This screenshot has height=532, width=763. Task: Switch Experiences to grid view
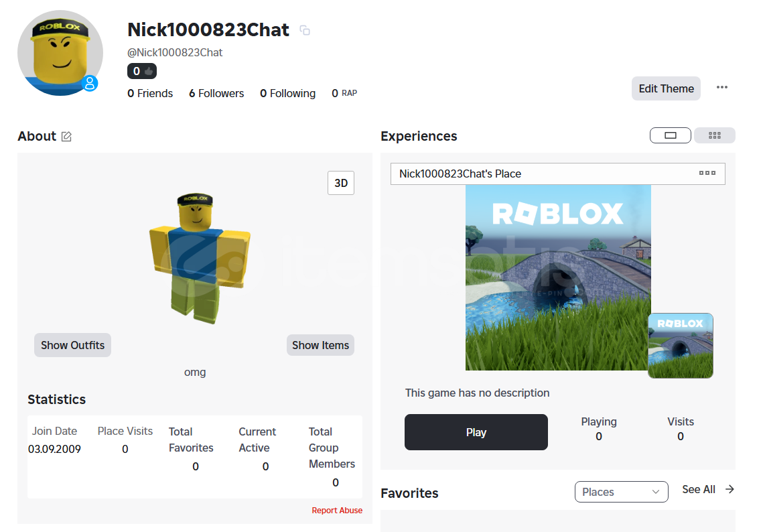(x=715, y=135)
